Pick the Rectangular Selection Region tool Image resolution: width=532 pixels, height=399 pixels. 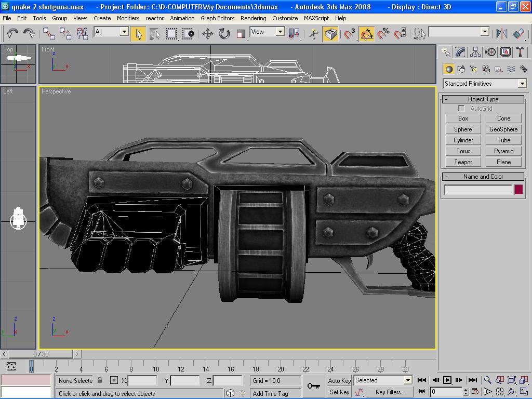[171, 34]
